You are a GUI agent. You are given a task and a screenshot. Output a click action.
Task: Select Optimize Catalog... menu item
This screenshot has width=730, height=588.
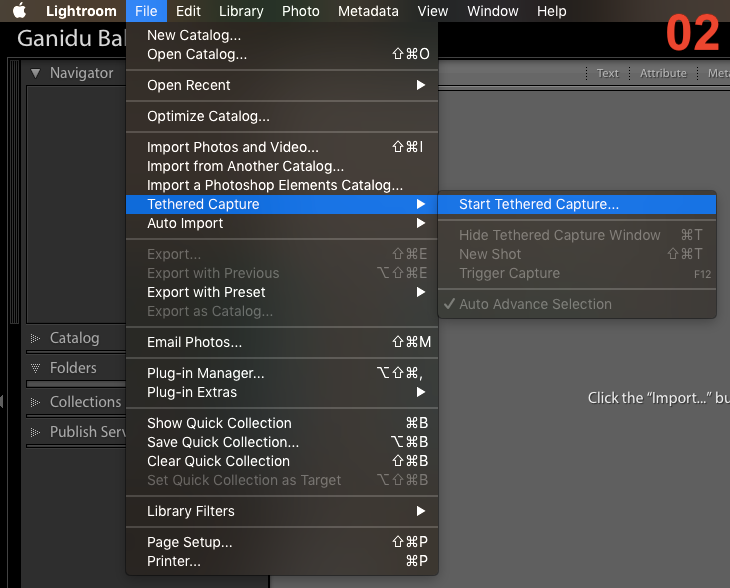[282, 116]
